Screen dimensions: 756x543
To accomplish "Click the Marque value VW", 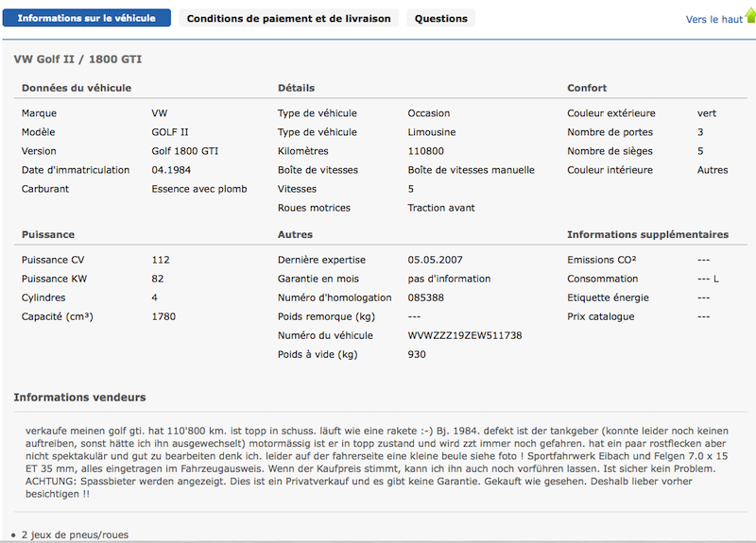I will pos(159,113).
